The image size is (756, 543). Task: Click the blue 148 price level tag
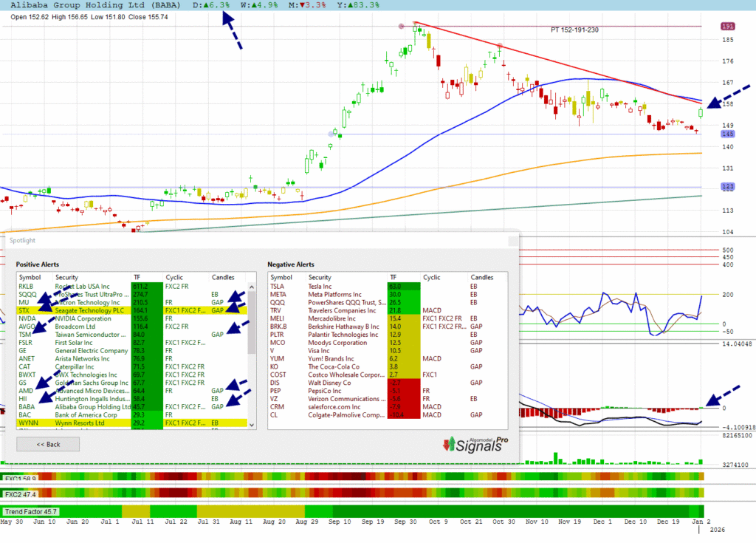pos(726,134)
